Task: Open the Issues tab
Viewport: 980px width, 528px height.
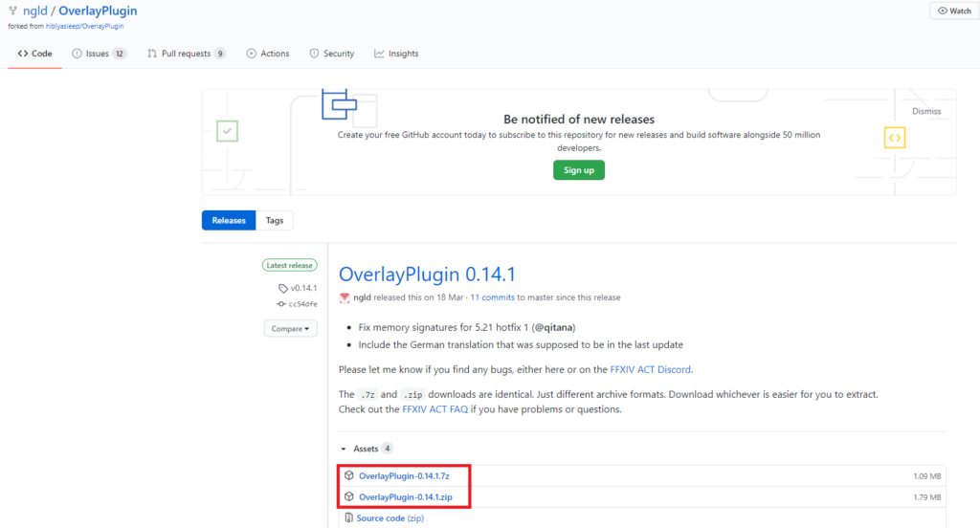Action: click(x=92, y=54)
